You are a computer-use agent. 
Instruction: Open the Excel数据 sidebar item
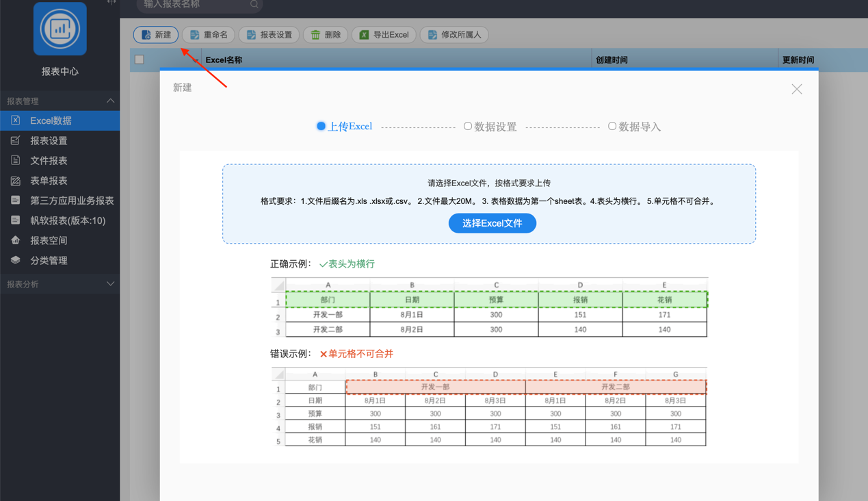tap(51, 120)
